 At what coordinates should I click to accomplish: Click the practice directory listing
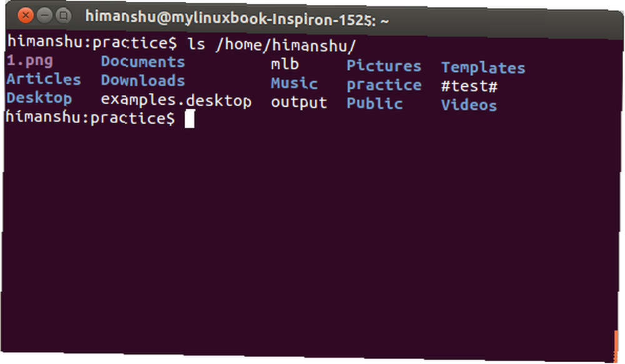point(384,86)
